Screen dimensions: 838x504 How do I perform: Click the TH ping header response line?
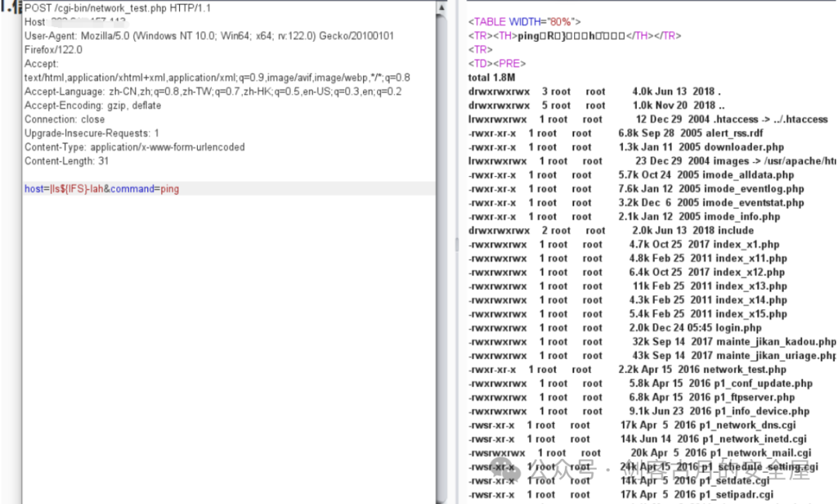click(574, 36)
